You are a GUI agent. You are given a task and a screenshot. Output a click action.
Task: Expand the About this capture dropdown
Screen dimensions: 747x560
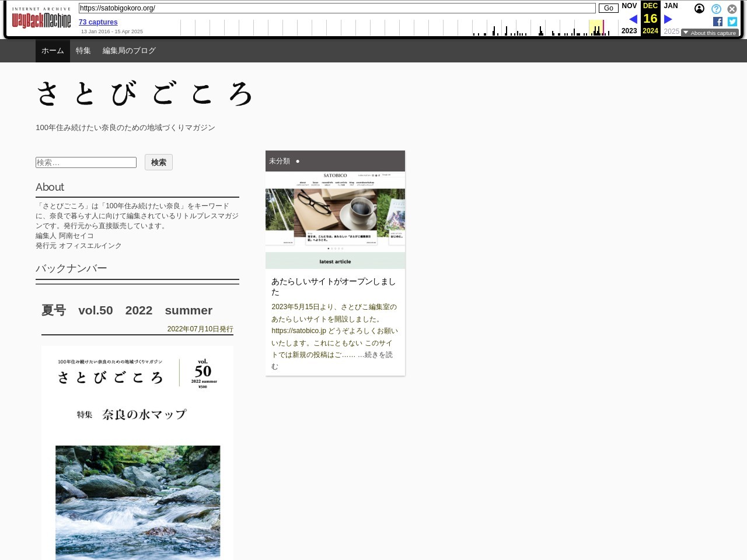point(710,33)
